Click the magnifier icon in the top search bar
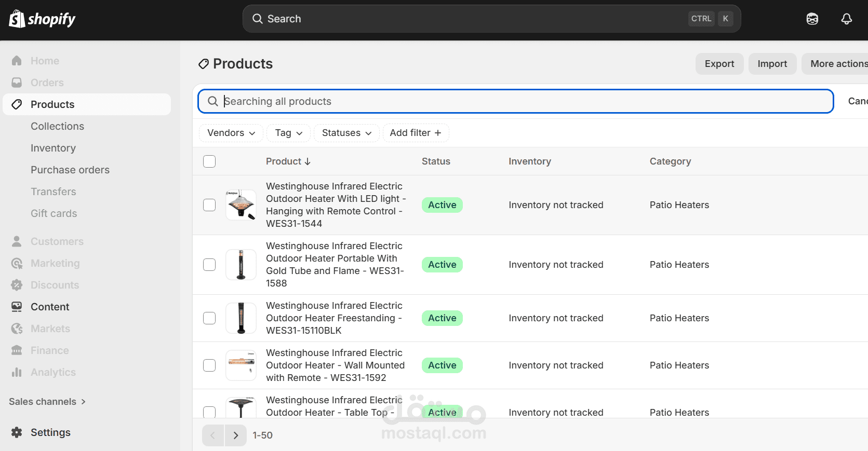Viewport: 868px width, 451px height. click(258, 19)
